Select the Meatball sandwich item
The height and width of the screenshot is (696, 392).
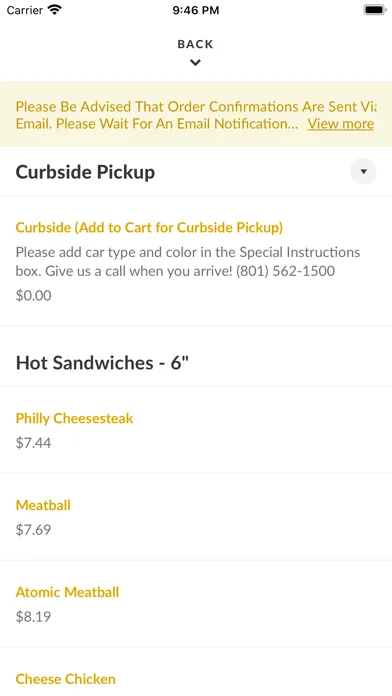pos(196,517)
